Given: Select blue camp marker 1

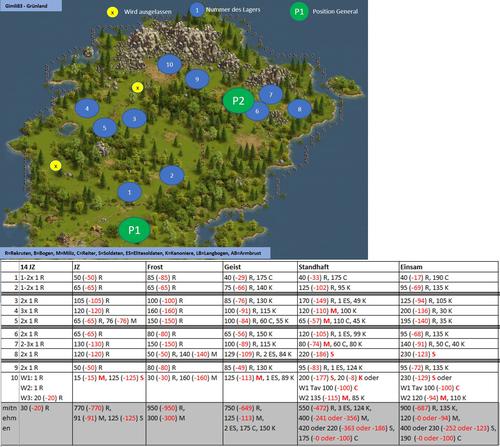Looking at the screenshot, I should coord(130,192).
